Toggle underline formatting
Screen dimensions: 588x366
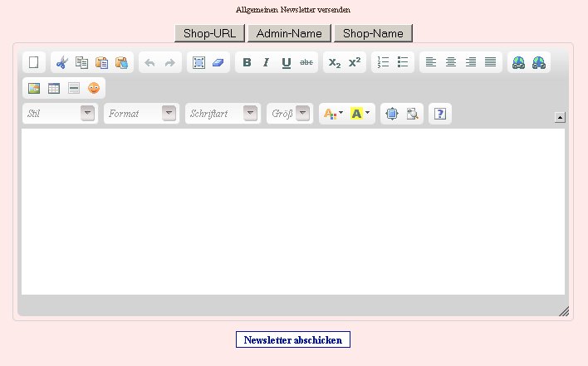click(x=287, y=62)
